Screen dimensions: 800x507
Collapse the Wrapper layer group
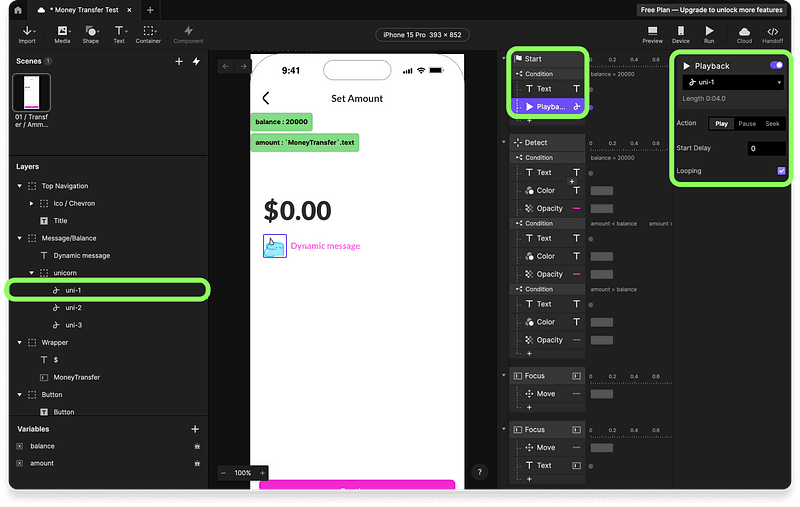click(20, 343)
